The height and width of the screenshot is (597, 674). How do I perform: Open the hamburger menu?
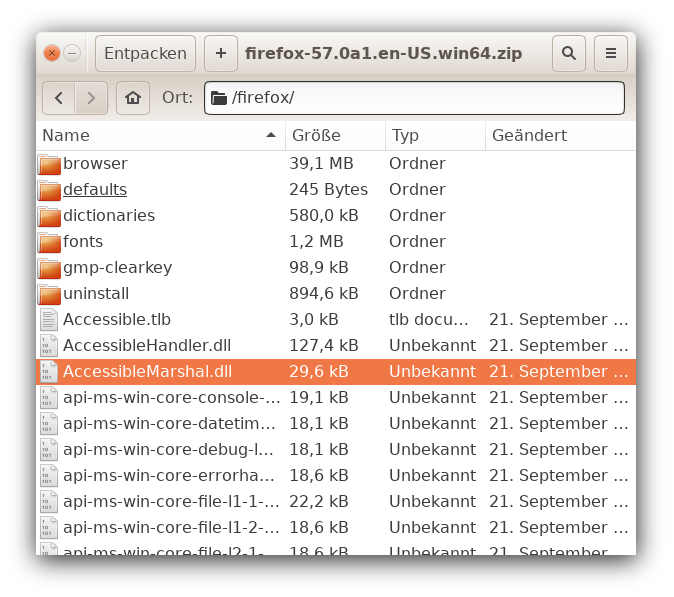(611, 54)
